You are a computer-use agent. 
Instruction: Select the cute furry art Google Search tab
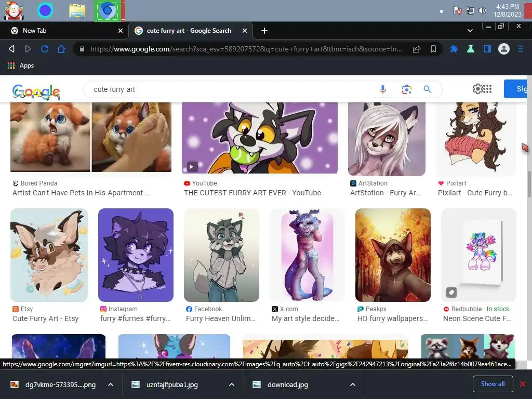point(190,31)
